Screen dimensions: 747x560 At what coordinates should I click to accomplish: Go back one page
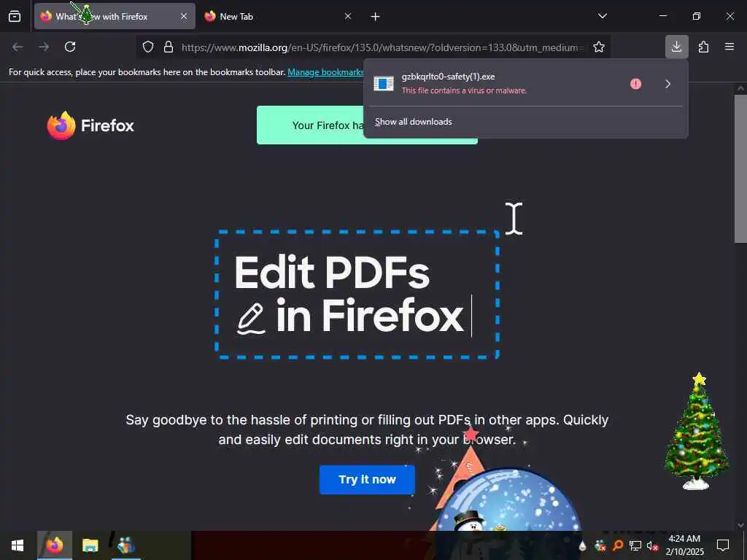18,47
